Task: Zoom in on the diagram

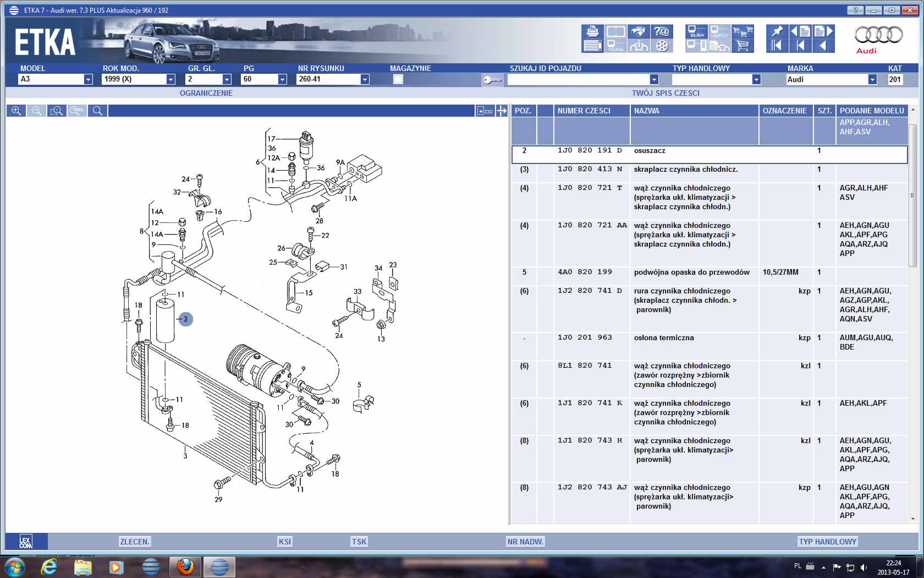Action: pyautogui.click(x=16, y=111)
